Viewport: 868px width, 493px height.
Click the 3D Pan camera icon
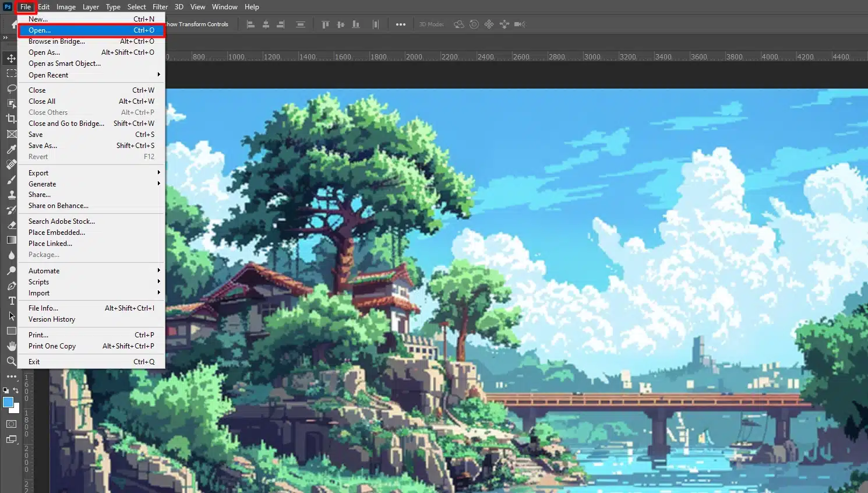tap(489, 24)
